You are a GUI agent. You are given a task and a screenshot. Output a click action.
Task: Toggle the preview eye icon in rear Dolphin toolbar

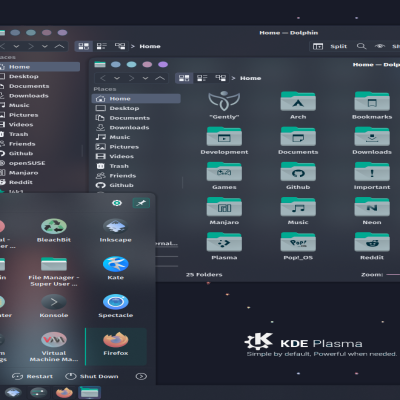(x=380, y=46)
